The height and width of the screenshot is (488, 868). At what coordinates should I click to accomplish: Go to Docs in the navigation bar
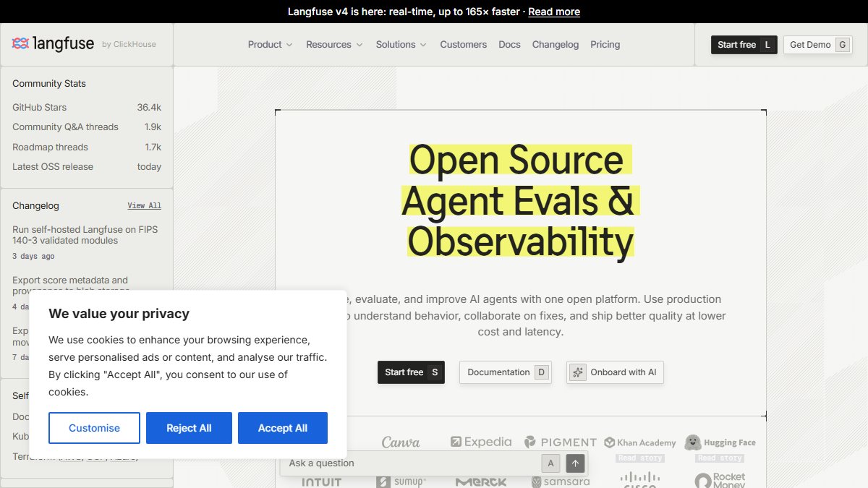pos(509,45)
